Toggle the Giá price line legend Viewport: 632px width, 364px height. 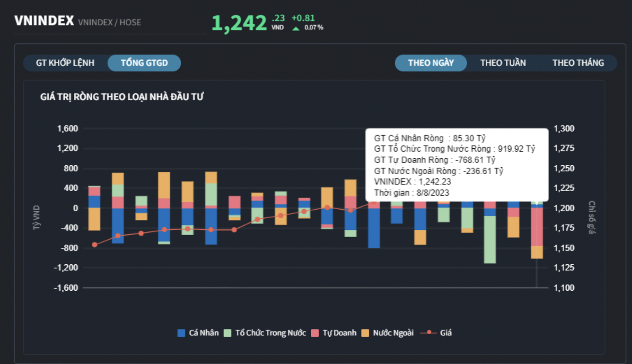436,333
